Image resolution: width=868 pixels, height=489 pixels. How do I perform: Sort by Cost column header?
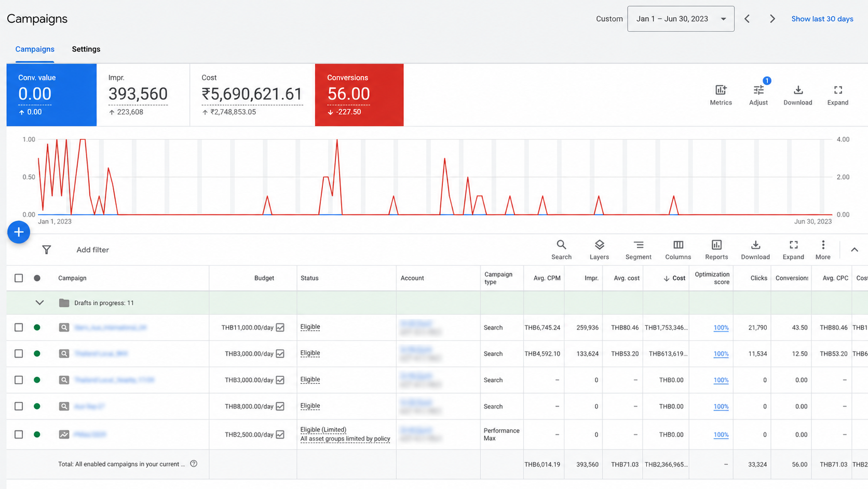tap(674, 278)
